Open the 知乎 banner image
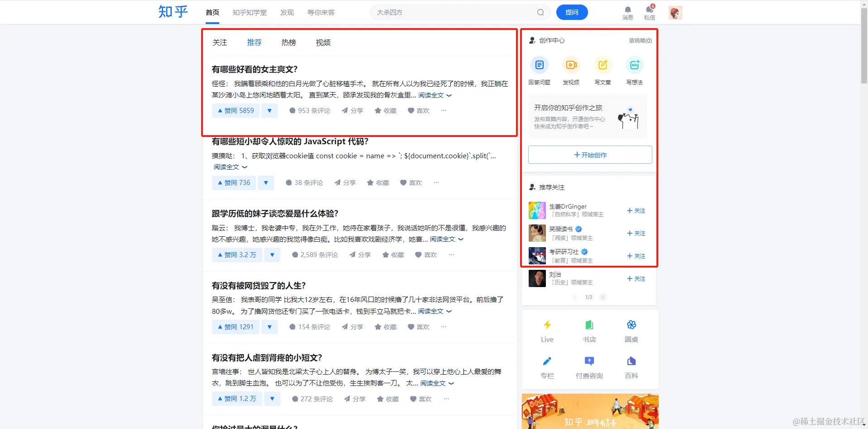This screenshot has width=868, height=429. pos(590,411)
